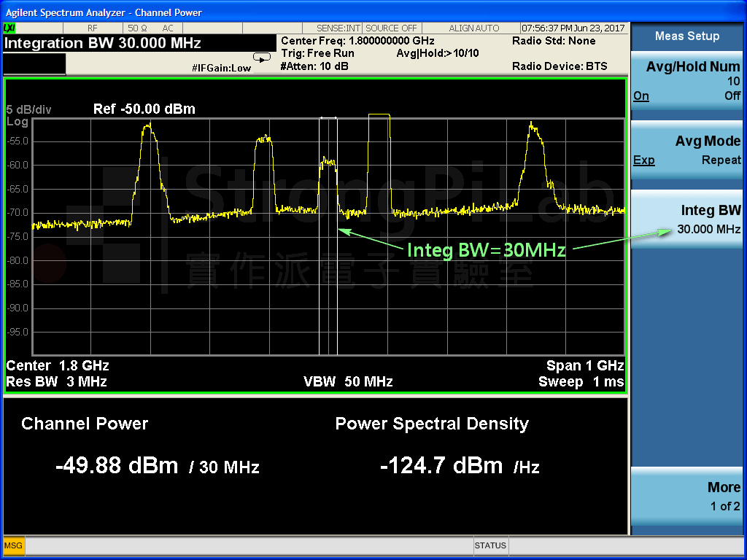Click the LXI icon at top left
Viewport: 747px width, 560px height.
coord(9,28)
